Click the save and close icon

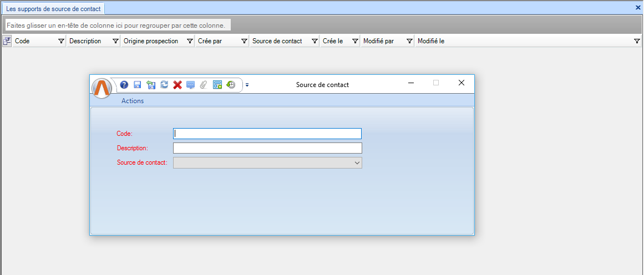[x=151, y=85]
